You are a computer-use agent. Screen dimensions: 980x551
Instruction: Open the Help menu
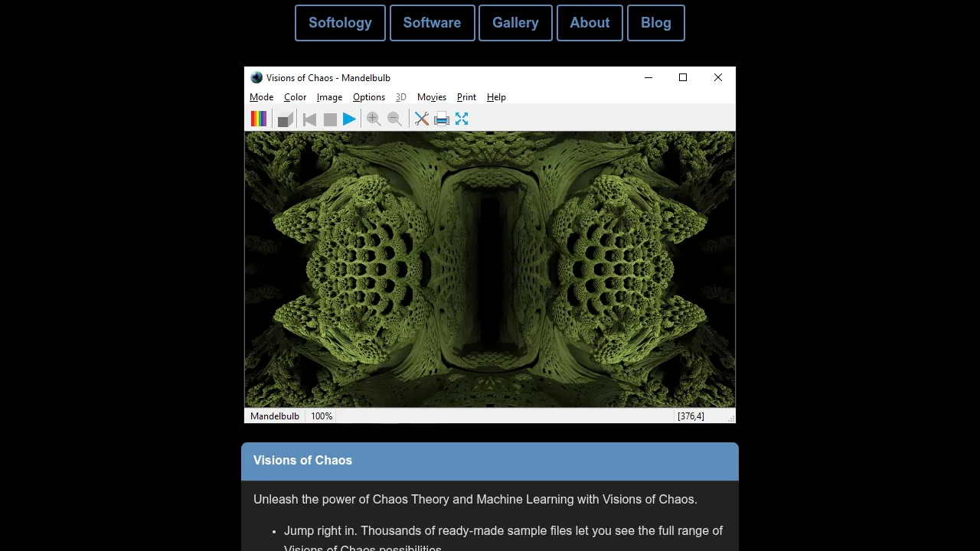click(x=496, y=97)
